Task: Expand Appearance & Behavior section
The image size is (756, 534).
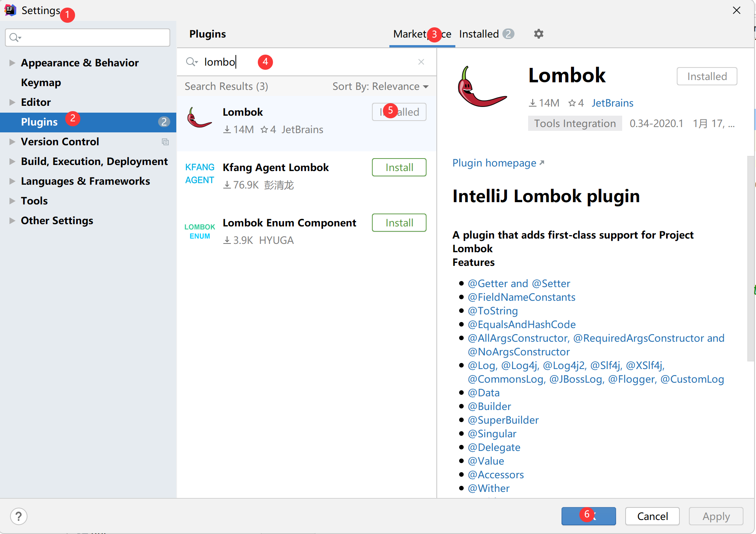Action: coord(12,63)
